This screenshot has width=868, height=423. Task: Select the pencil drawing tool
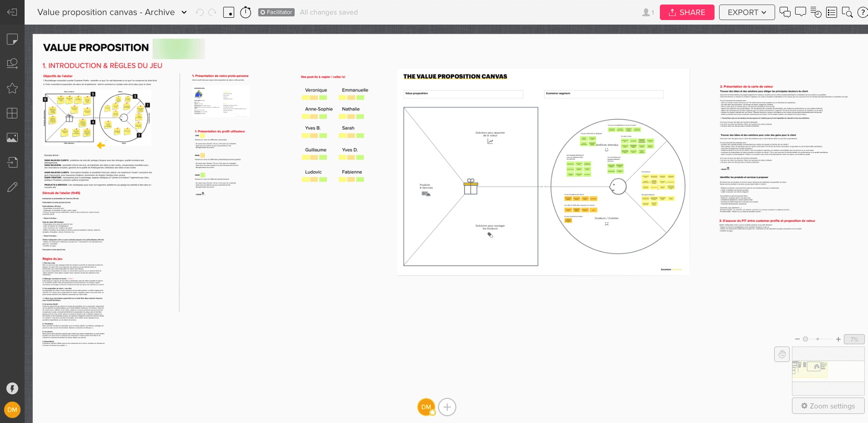point(12,187)
